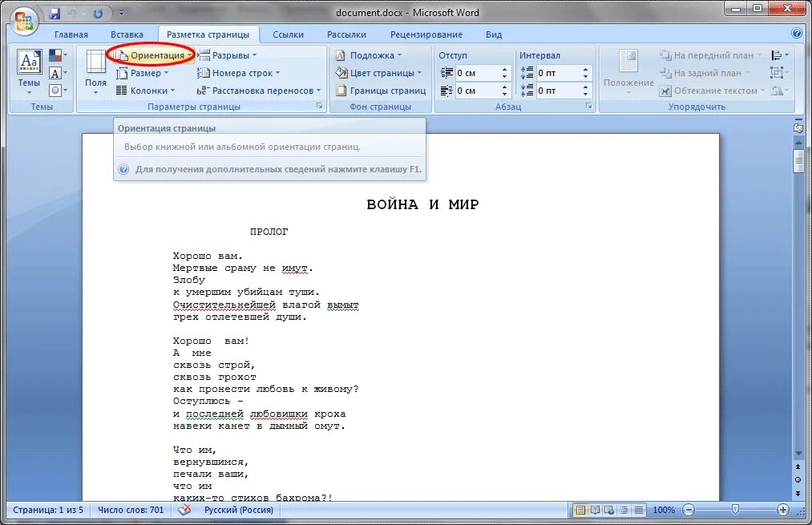Open the Параметры страницы dialog launcher
The height and width of the screenshot is (525, 812).
click(x=320, y=106)
